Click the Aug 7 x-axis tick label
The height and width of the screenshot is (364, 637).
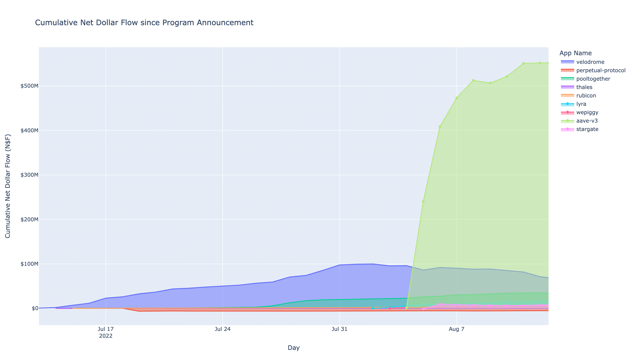coord(457,329)
